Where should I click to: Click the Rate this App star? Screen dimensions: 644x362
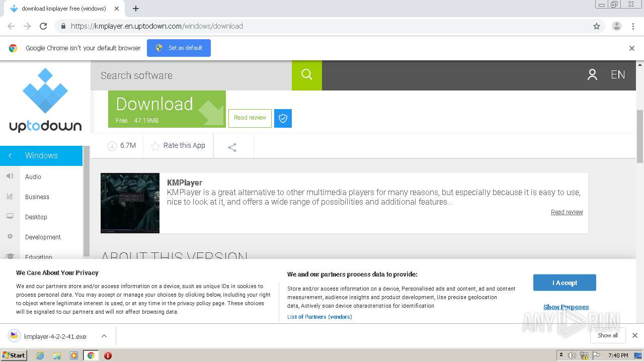coord(155,146)
